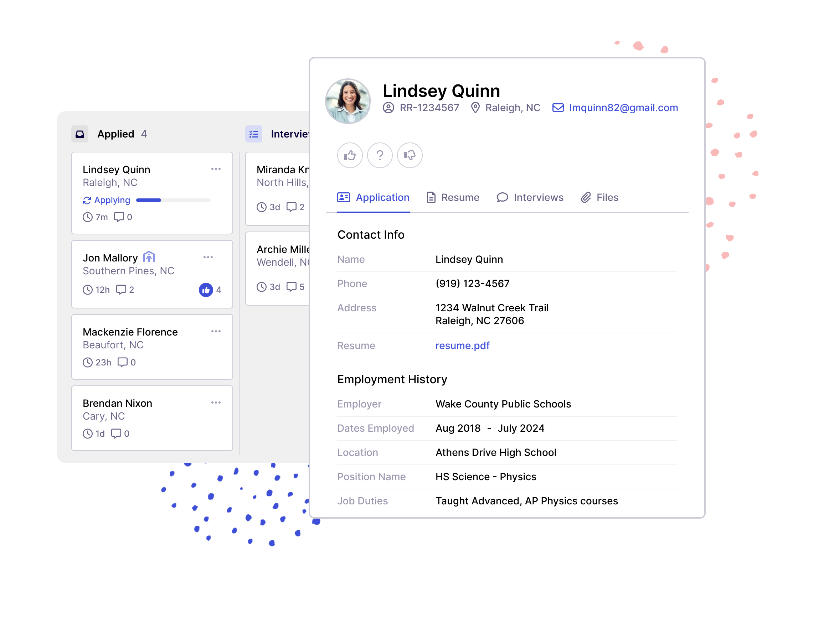This screenshot has width=834, height=644.
Task: Click Jon Mallory's blue thumbs-up badge
Action: coord(206,290)
